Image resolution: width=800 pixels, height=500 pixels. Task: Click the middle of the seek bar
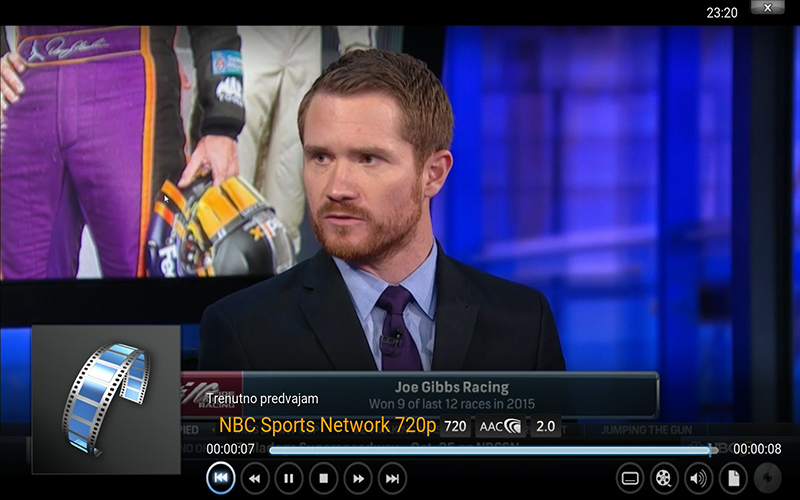490,450
